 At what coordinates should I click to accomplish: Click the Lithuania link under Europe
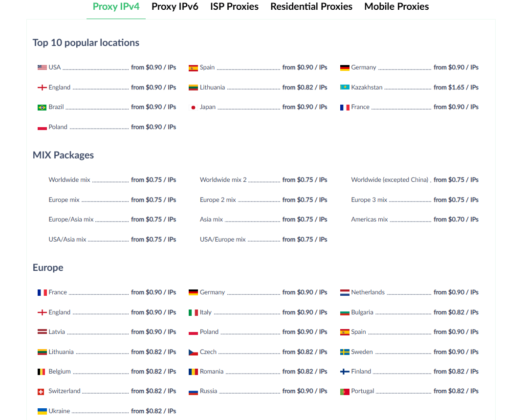pyautogui.click(x=61, y=352)
